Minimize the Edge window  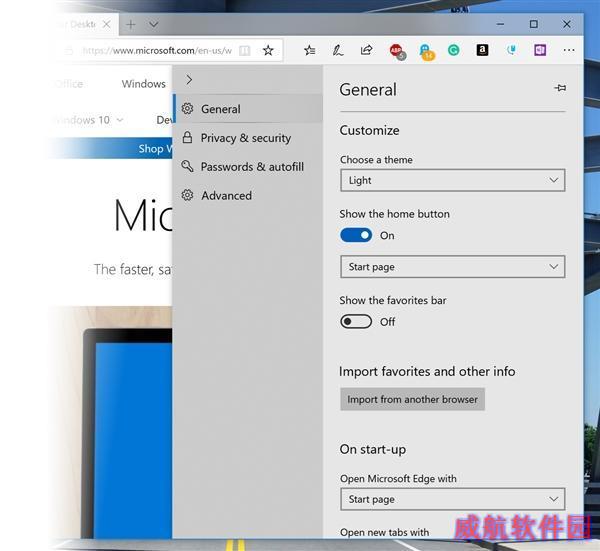pyautogui.click(x=500, y=24)
